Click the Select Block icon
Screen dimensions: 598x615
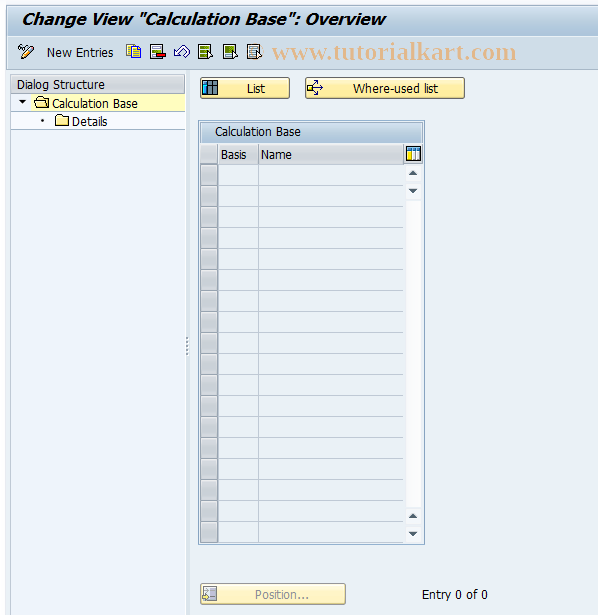pos(230,52)
